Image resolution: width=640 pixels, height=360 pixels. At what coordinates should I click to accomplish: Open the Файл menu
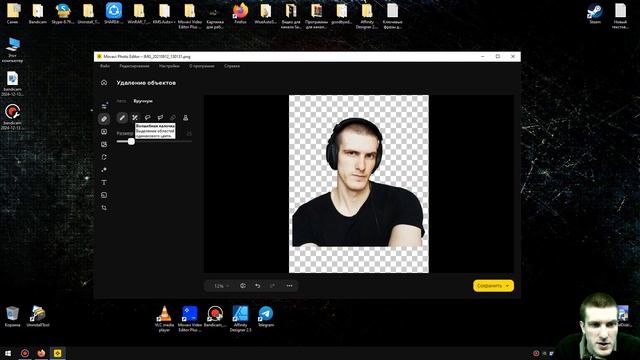pos(105,66)
